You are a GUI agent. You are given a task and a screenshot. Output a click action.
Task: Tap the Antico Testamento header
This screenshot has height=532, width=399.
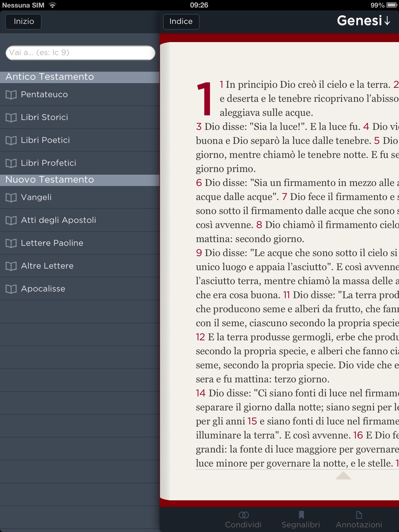click(80, 77)
